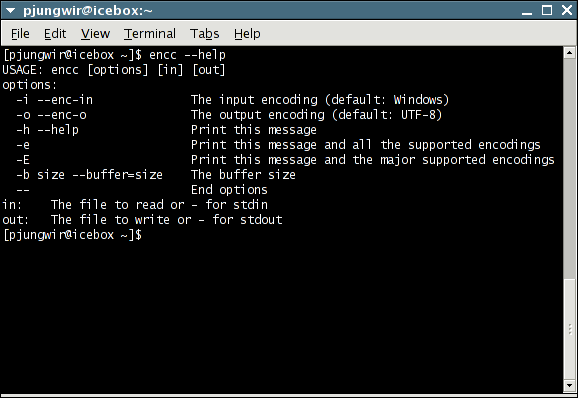Close the terminal window
Image resolution: width=578 pixels, height=398 pixels.
pyautogui.click(x=567, y=10)
